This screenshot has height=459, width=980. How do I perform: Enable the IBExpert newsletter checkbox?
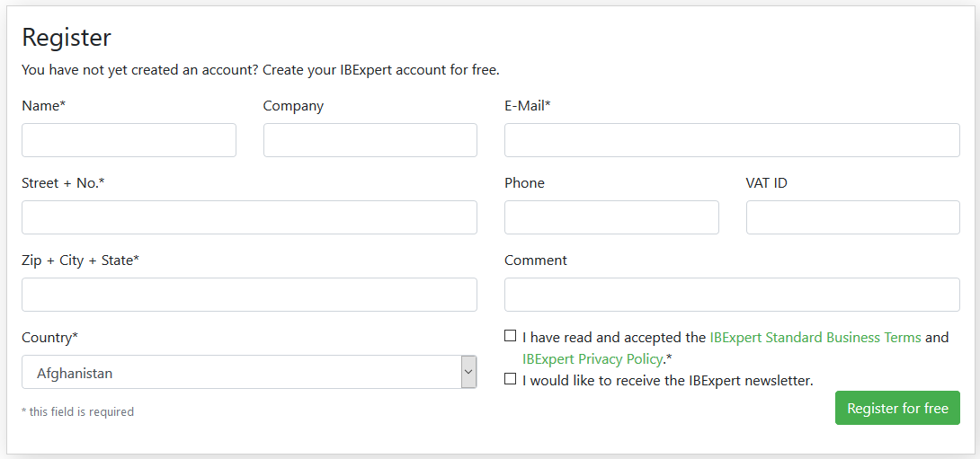(x=510, y=379)
